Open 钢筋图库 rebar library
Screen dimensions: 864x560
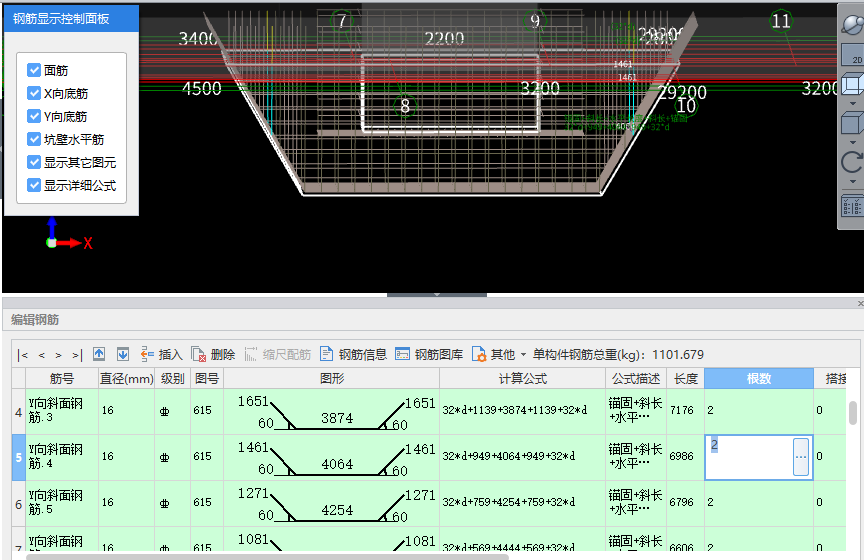(429, 354)
